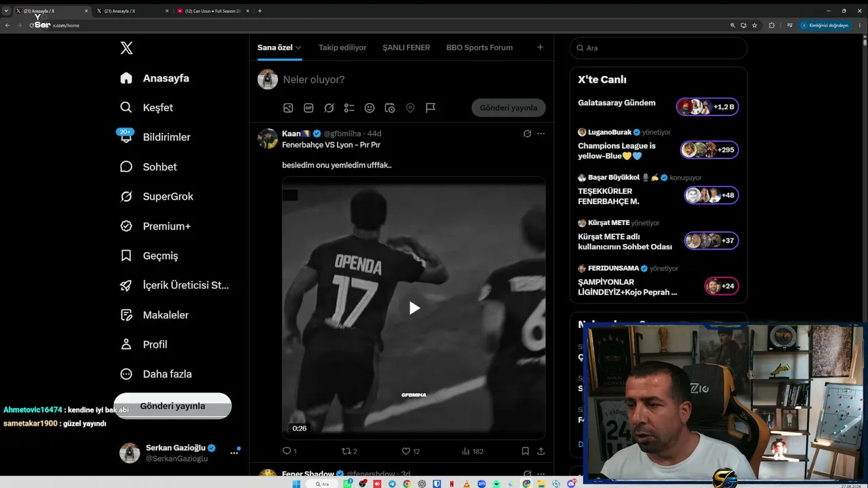Open the emoji picker in composer

370,108
